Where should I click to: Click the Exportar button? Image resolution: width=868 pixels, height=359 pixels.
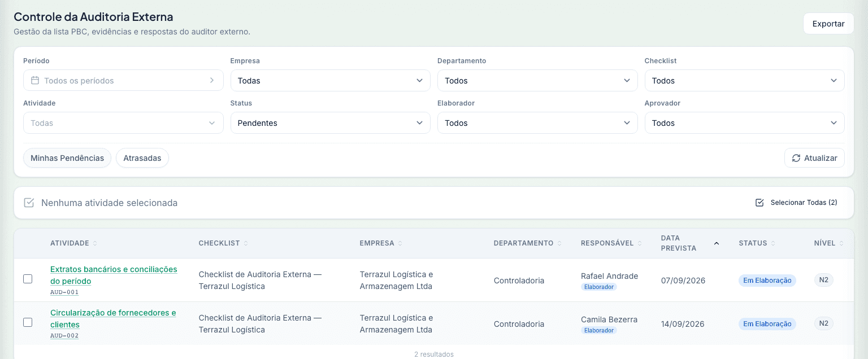(828, 24)
